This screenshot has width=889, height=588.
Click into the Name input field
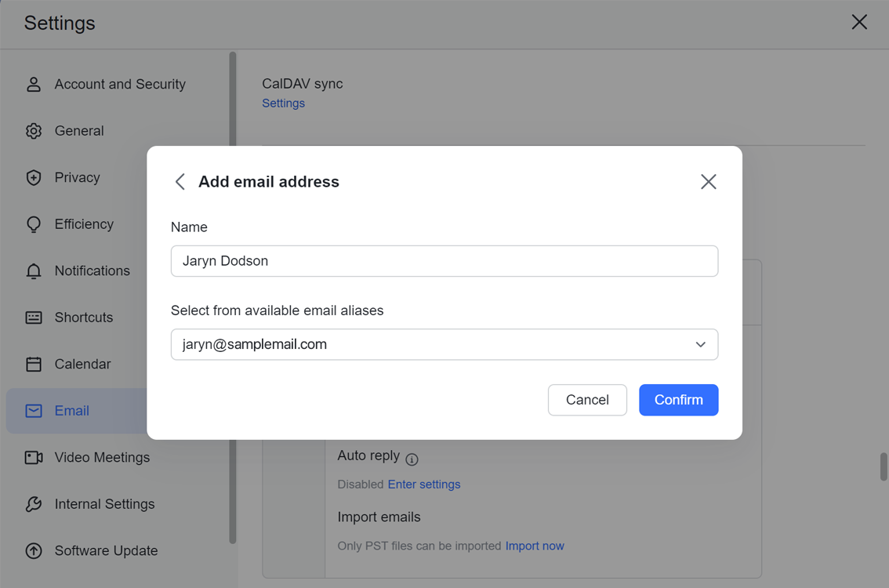[x=444, y=261]
